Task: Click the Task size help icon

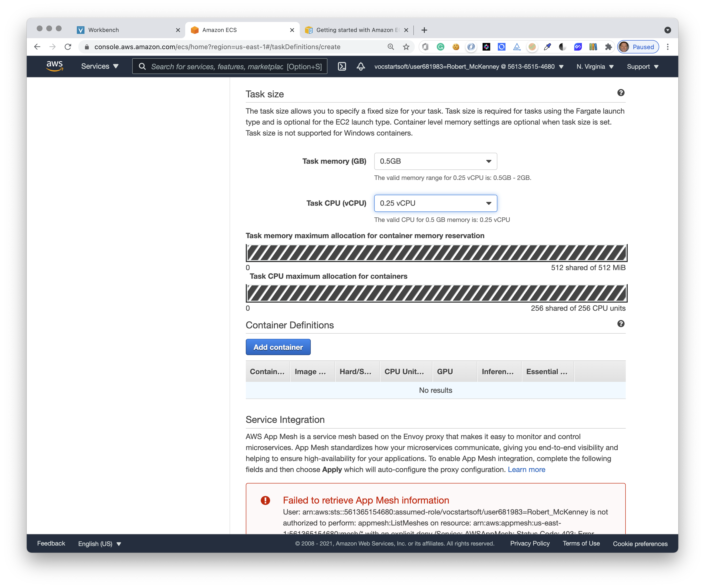Action: click(x=621, y=93)
